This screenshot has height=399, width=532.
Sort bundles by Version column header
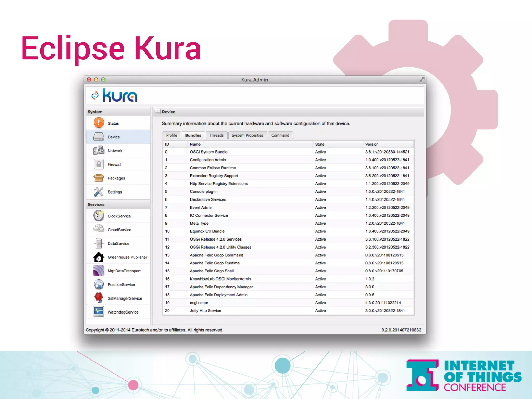click(x=372, y=144)
